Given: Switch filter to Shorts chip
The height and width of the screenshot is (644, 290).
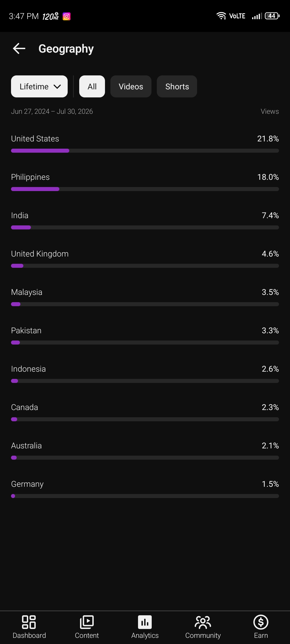Looking at the screenshot, I should 177,86.
